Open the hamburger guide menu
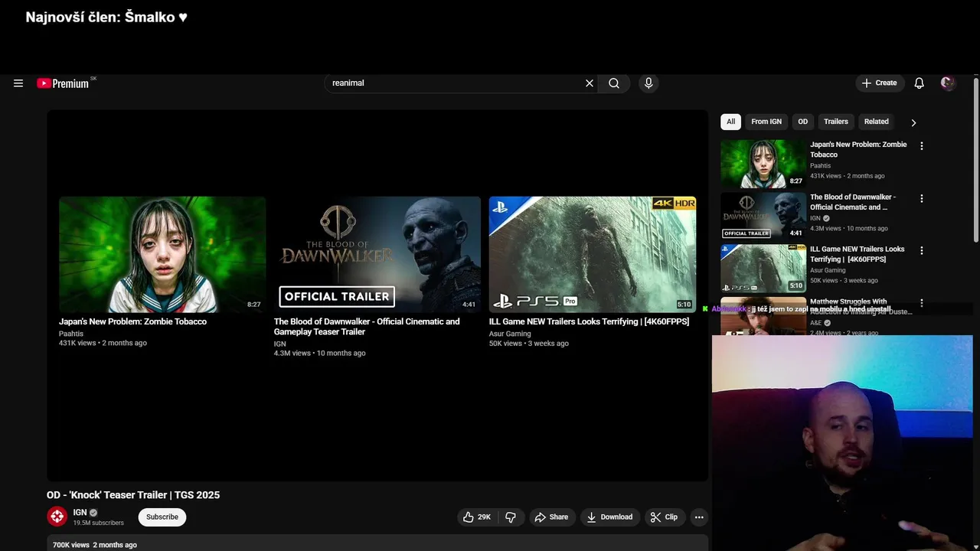This screenshot has height=551, width=980. (18, 83)
